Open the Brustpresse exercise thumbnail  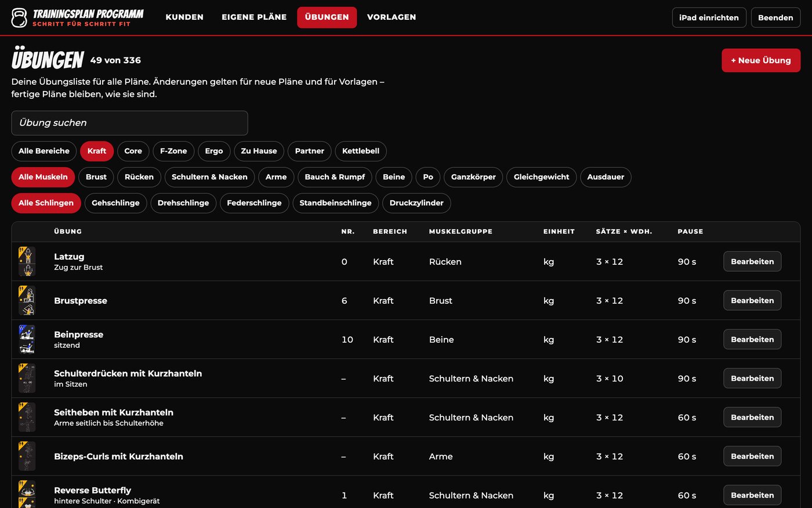[x=27, y=300]
